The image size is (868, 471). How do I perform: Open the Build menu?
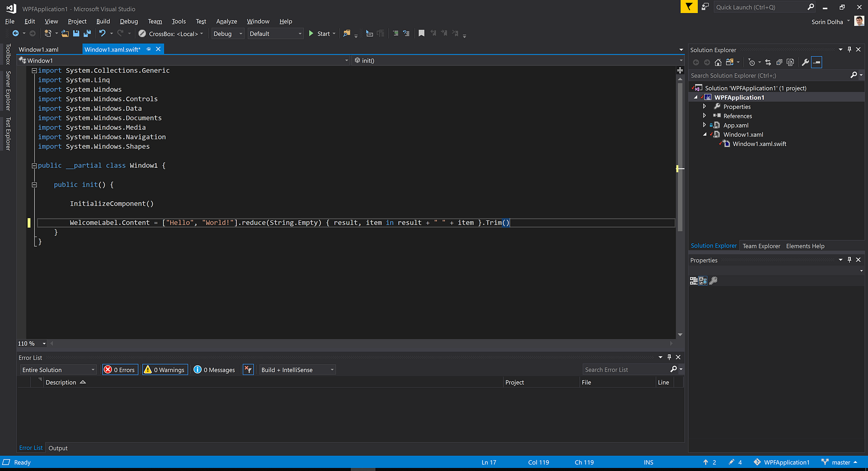pos(103,21)
